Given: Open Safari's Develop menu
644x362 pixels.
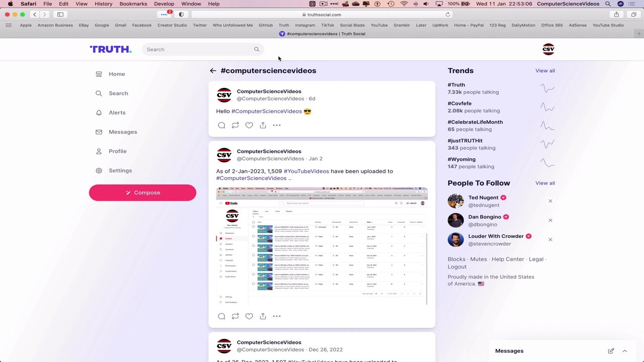Looking at the screenshot, I should (164, 4).
